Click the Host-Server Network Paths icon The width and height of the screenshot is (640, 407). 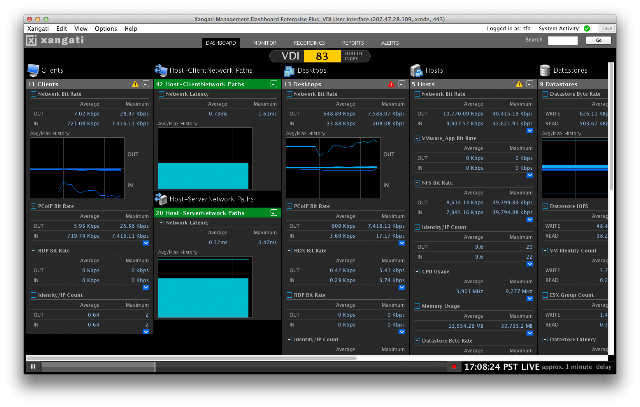(x=161, y=199)
